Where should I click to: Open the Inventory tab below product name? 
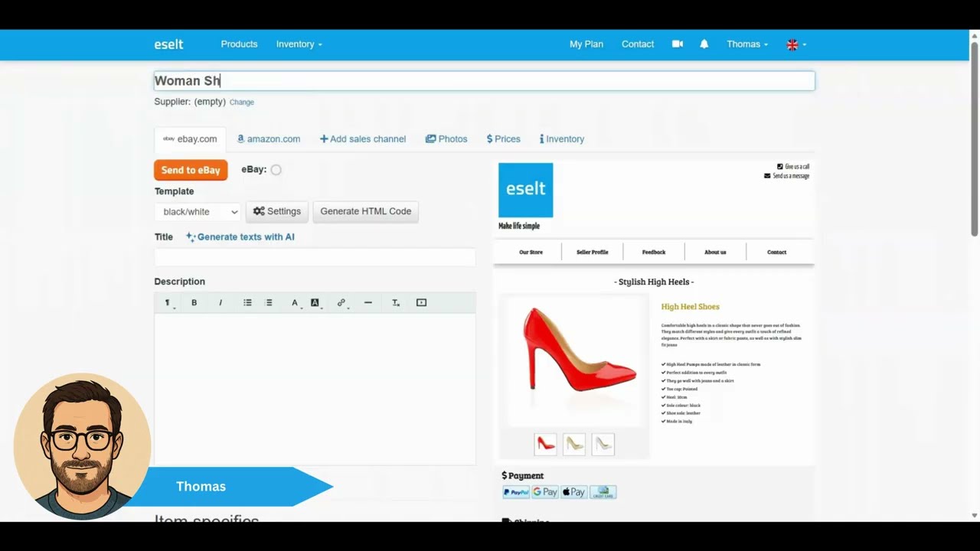click(562, 139)
